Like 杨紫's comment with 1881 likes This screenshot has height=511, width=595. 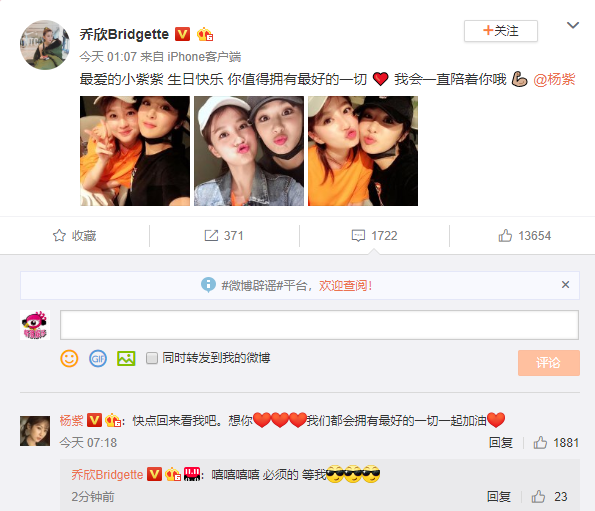pyautogui.click(x=540, y=442)
